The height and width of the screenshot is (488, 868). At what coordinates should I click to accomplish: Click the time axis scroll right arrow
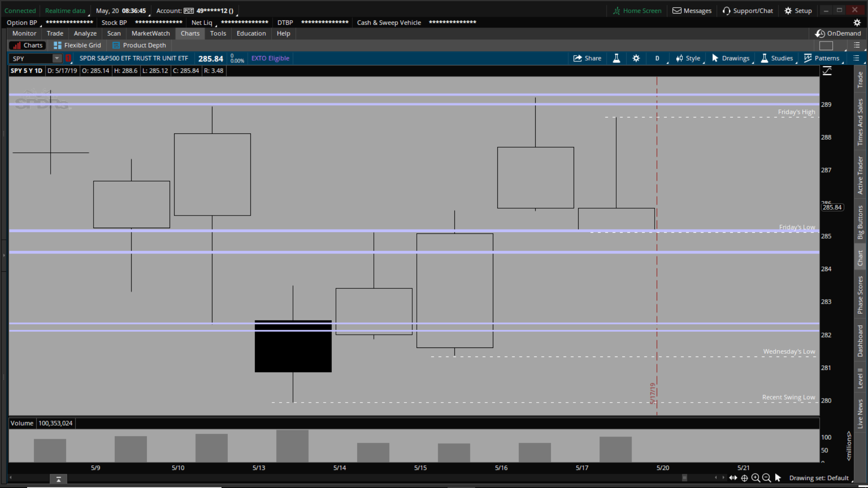tap(723, 478)
